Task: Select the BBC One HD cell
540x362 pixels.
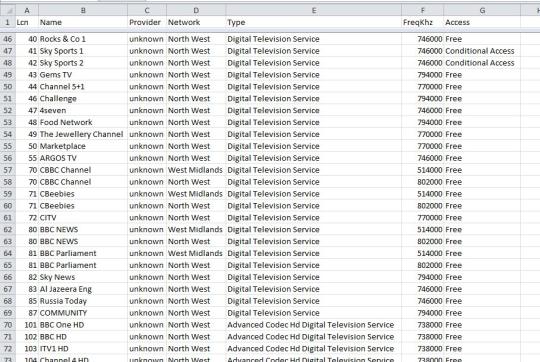Action: point(83,325)
